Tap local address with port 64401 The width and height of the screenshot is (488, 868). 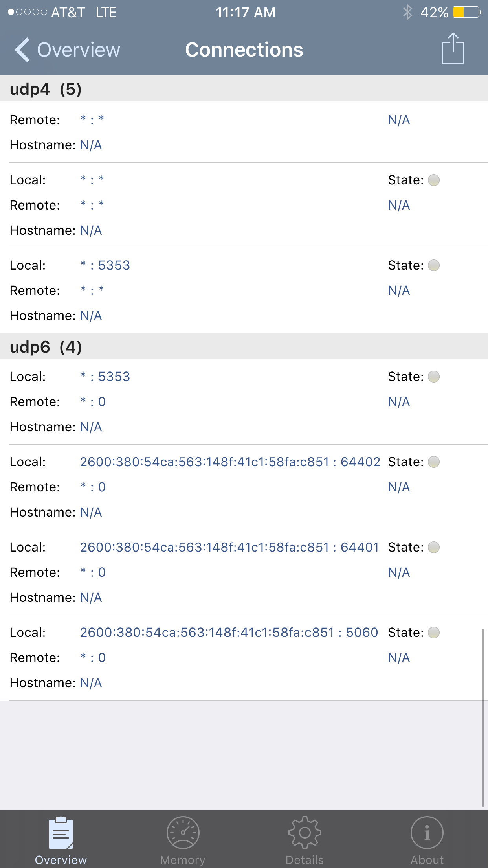click(x=229, y=547)
